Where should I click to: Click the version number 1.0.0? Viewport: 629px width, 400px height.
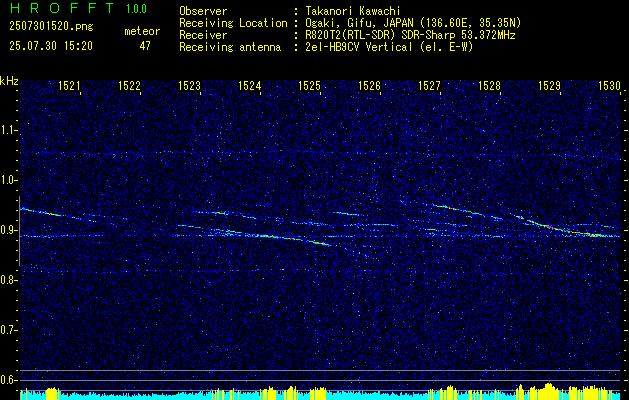pyautogui.click(x=136, y=9)
